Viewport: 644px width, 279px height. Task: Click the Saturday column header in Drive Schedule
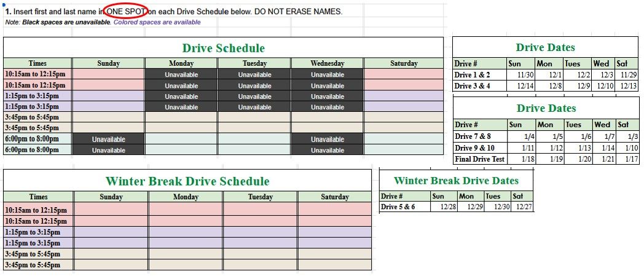[x=404, y=63]
